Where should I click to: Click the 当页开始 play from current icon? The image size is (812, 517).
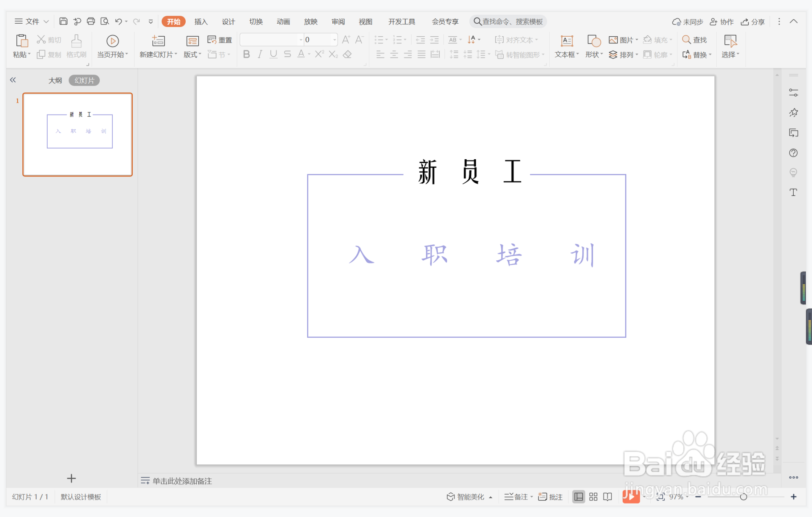point(112,41)
